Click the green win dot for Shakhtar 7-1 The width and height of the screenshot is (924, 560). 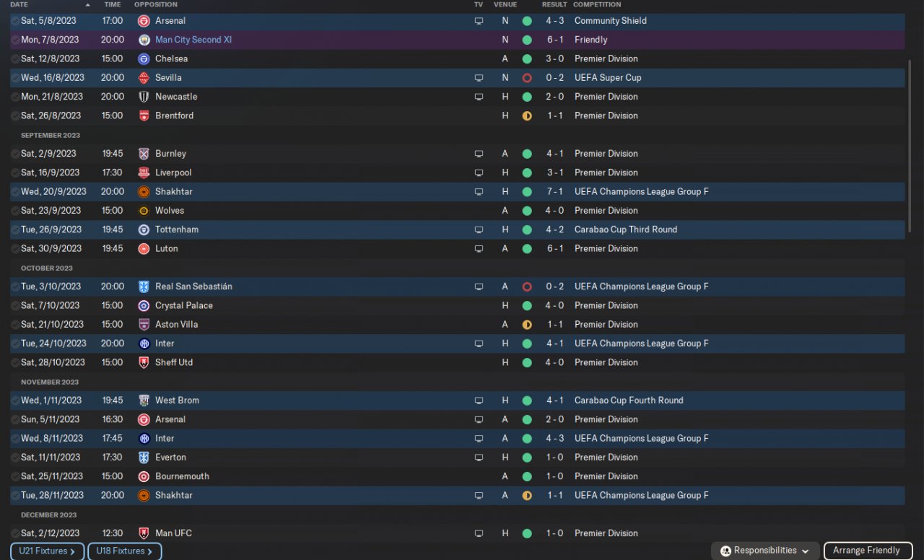click(x=527, y=192)
